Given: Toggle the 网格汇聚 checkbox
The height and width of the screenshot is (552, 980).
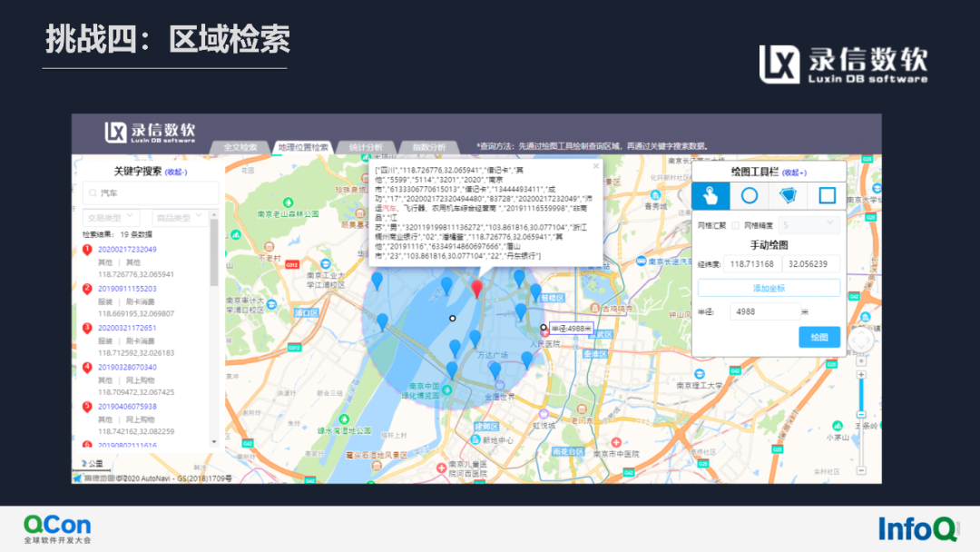Looking at the screenshot, I should click(x=736, y=226).
